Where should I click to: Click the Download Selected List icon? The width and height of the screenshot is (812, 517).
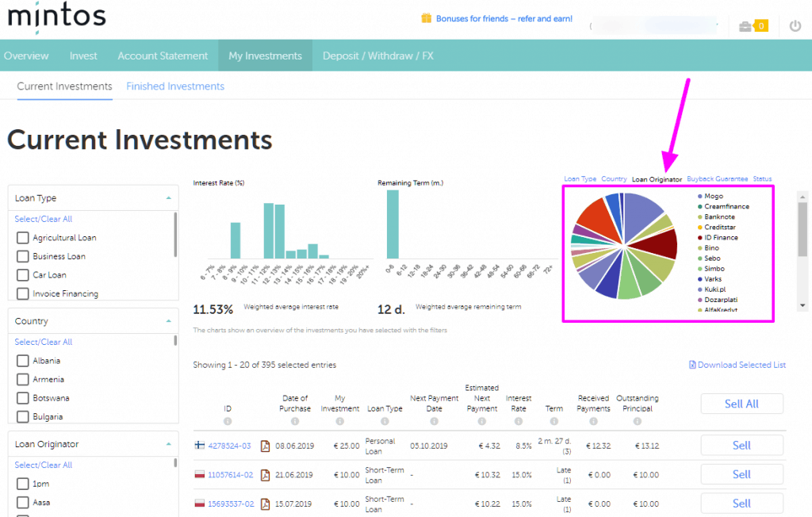point(692,364)
